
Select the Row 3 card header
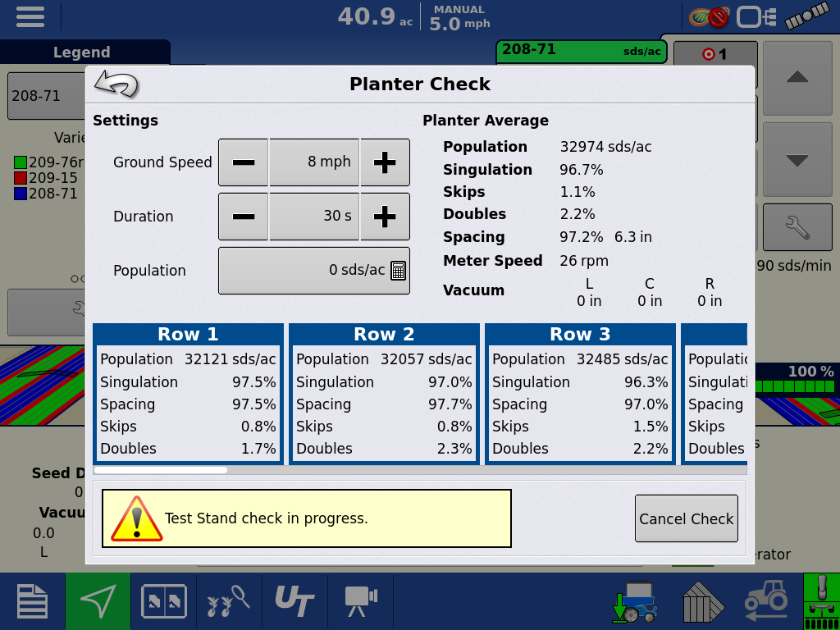[x=580, y=335]
